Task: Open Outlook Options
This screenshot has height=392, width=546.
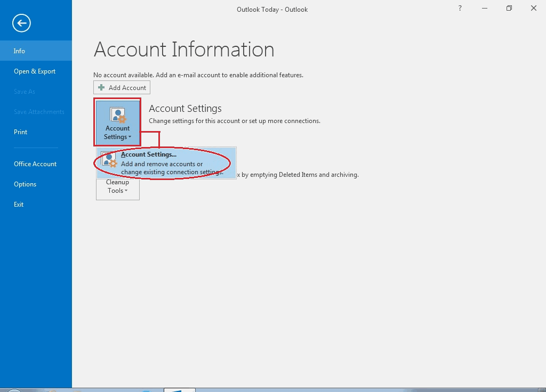Action: tap(36, 184)
